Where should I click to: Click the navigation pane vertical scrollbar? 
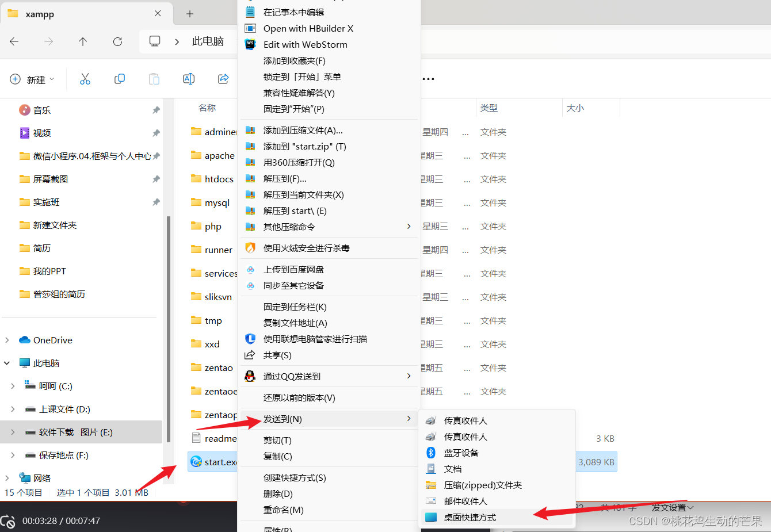pyautogui.click(x=168, y=328)
